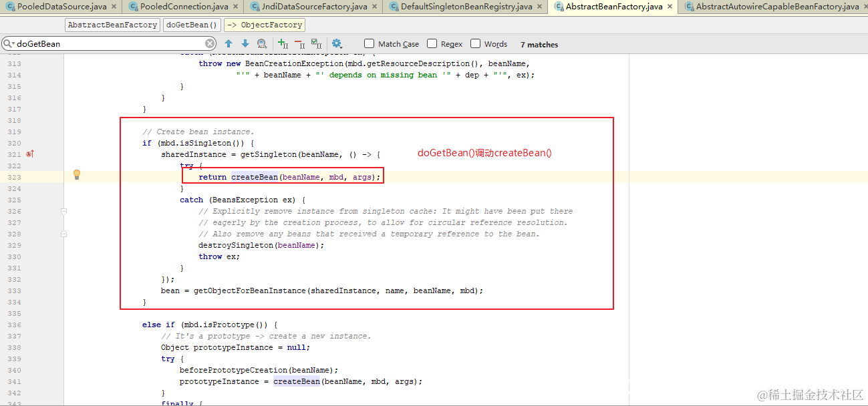868x406 pixels.
Task: Close JndiDataSourceFactory.java tab
Action: [x=376, y=7]
